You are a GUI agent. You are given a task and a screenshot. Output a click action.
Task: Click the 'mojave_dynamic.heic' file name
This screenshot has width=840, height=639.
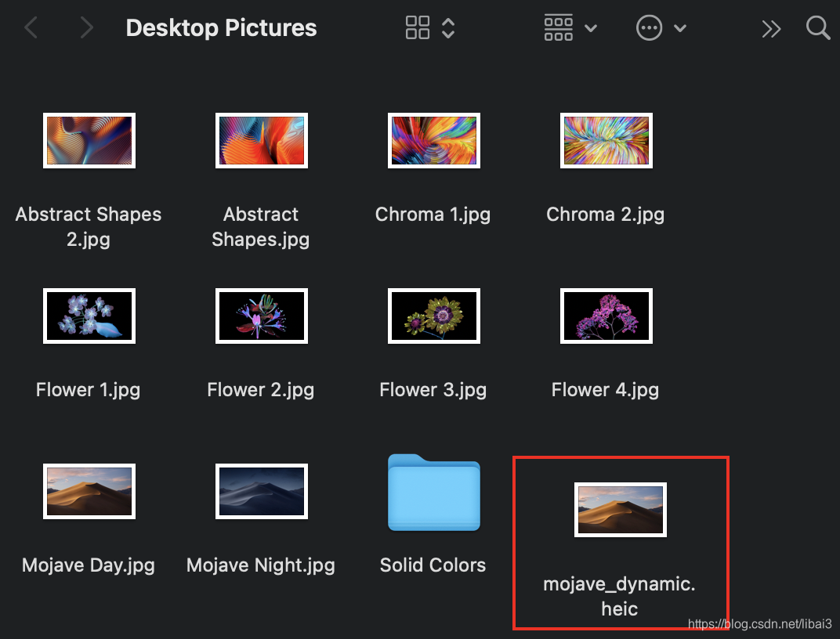(619, 596)
